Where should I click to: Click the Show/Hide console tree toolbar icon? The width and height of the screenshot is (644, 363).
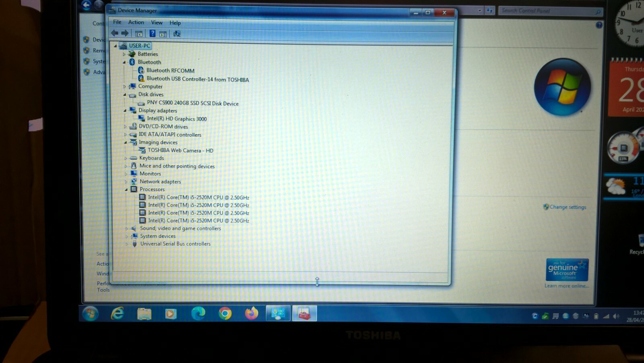138,33
